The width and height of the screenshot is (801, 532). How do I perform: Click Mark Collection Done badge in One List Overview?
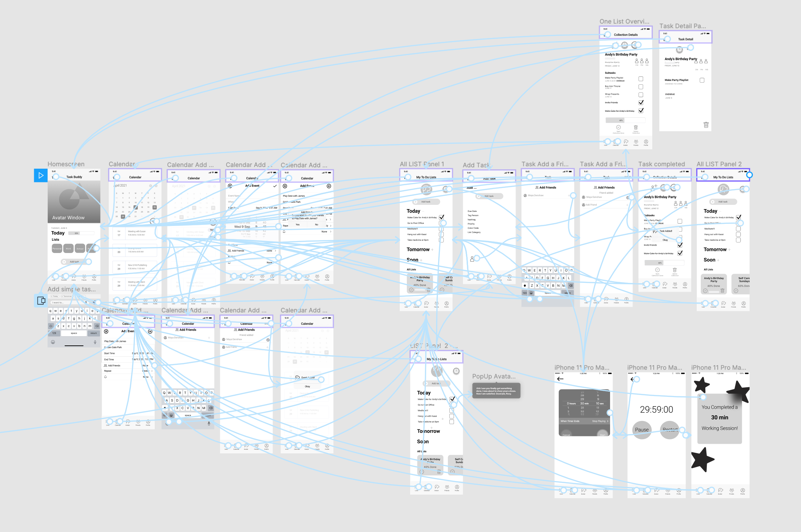coord(619,127)
